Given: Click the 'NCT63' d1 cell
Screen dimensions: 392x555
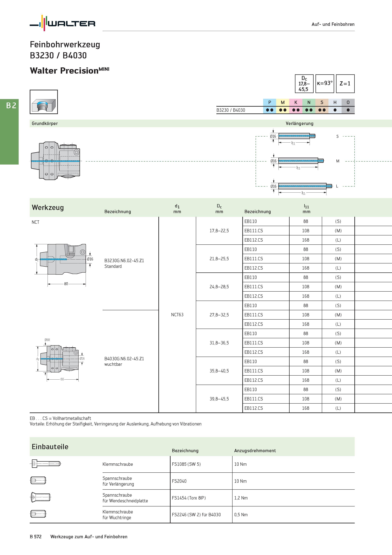Looking at the screenshot, I should (x=177, y=315).
